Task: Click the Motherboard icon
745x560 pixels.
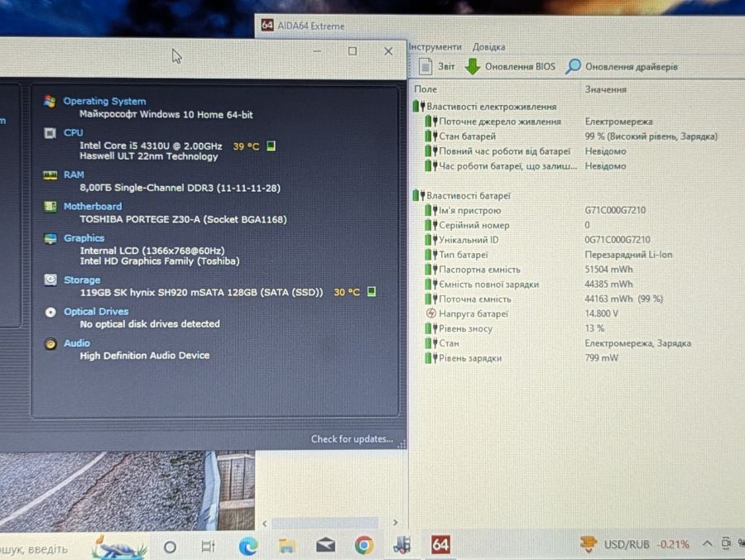Action: tap(50, 206)
